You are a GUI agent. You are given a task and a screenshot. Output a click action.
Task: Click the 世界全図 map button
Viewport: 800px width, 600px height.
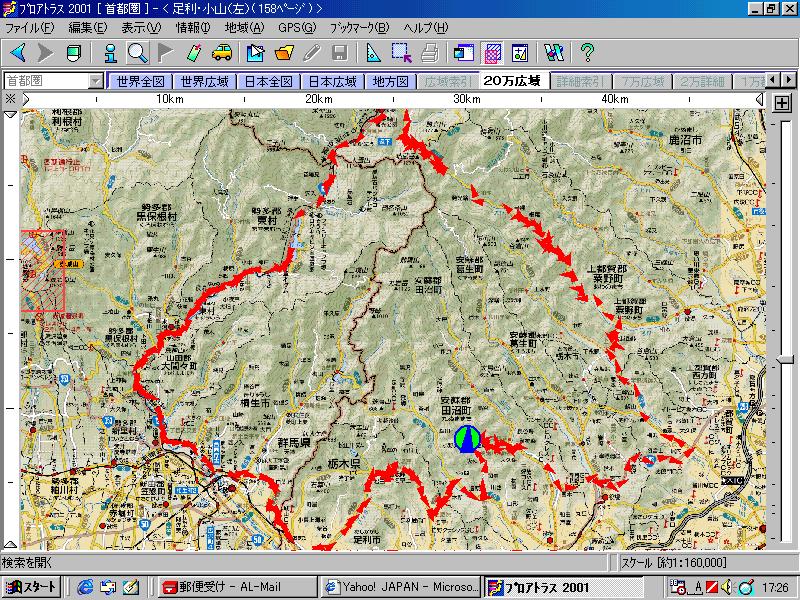(139, 81)
